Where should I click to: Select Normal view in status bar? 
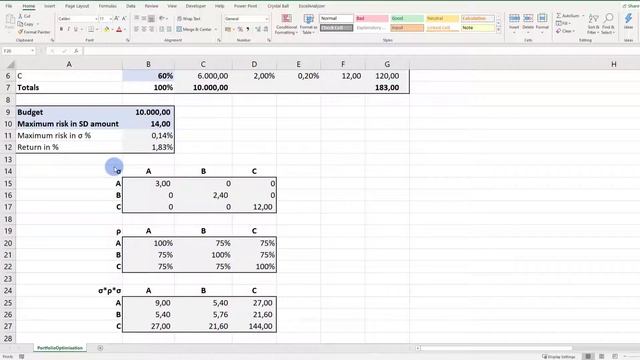tap(588, 356)
